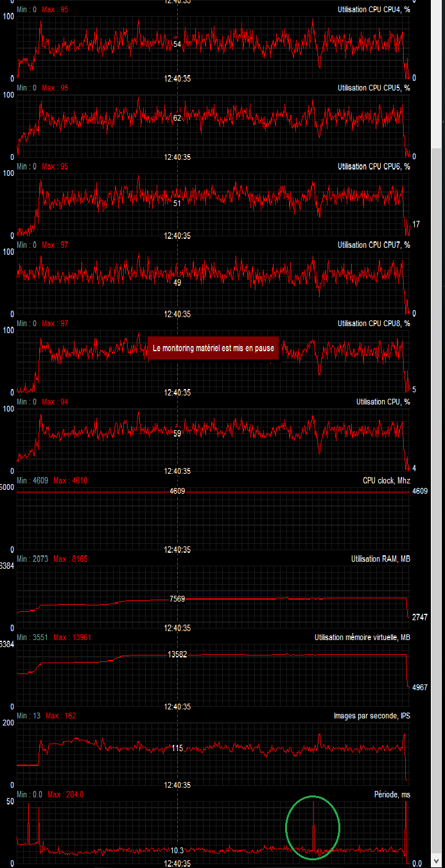Select the 'Utilisation RAM, MB' graph label
Image resolution: width=445 pixels, height=868 pixels.
click(x=380, y=559)
